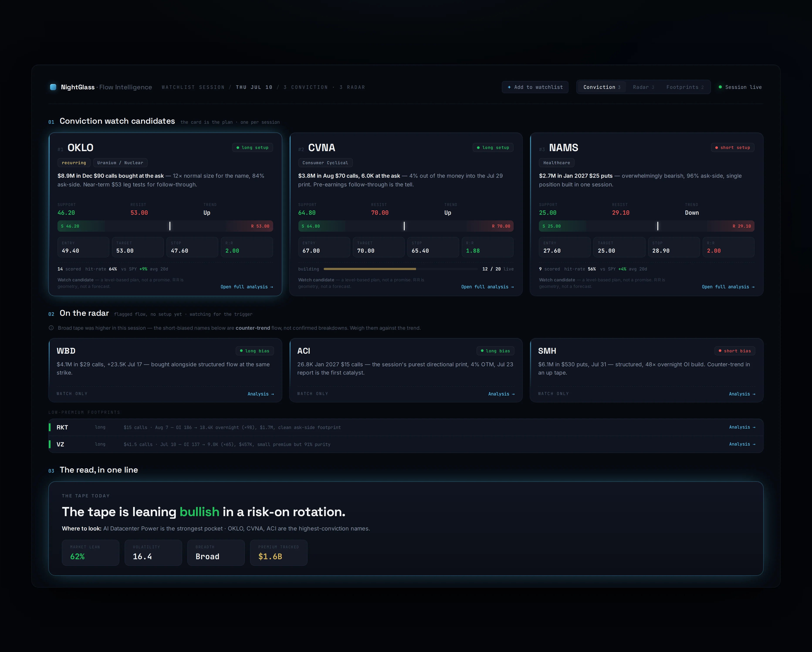Click the SMH ticker on radar card

(x=547, y=351)
